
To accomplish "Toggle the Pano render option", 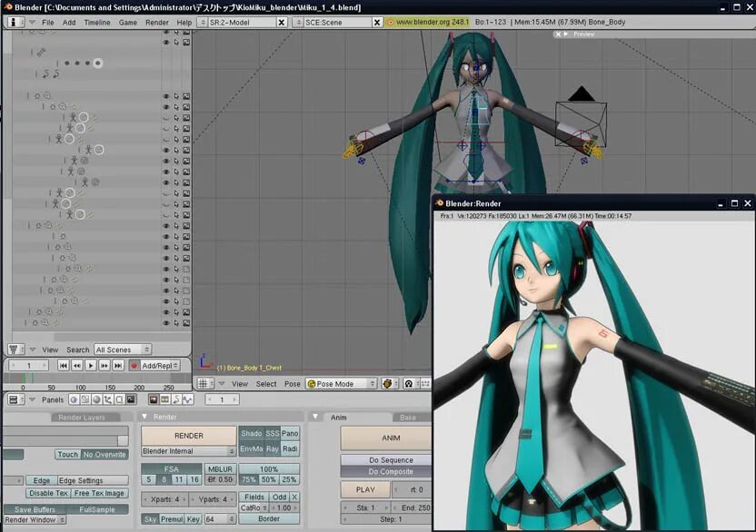I will click(x=290, y=433).
